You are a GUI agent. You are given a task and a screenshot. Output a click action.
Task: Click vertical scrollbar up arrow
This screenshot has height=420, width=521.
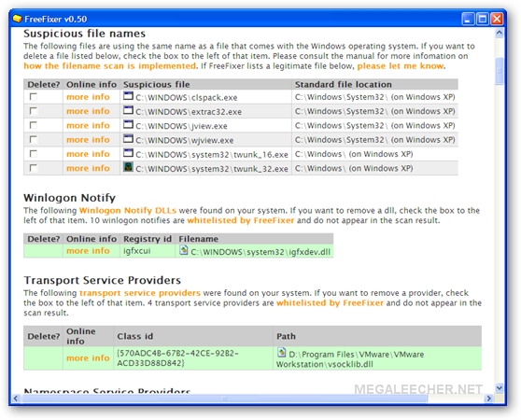(x=500, y=33)
